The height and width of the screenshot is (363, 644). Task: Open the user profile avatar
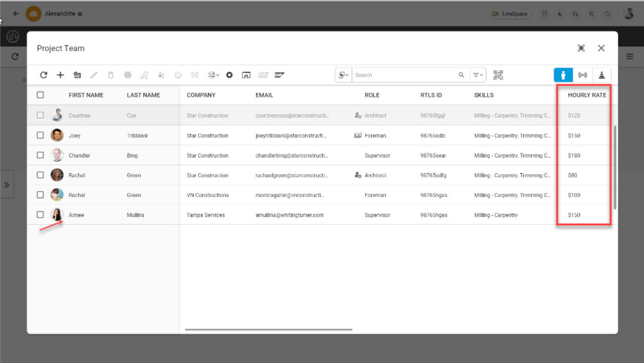[629, 14]
